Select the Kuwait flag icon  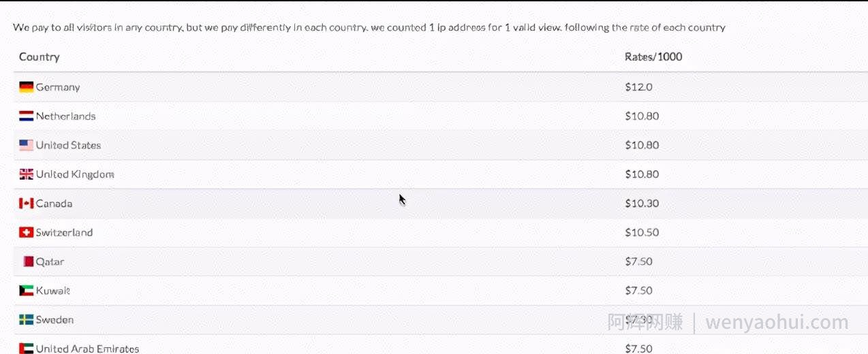point(26,291)
